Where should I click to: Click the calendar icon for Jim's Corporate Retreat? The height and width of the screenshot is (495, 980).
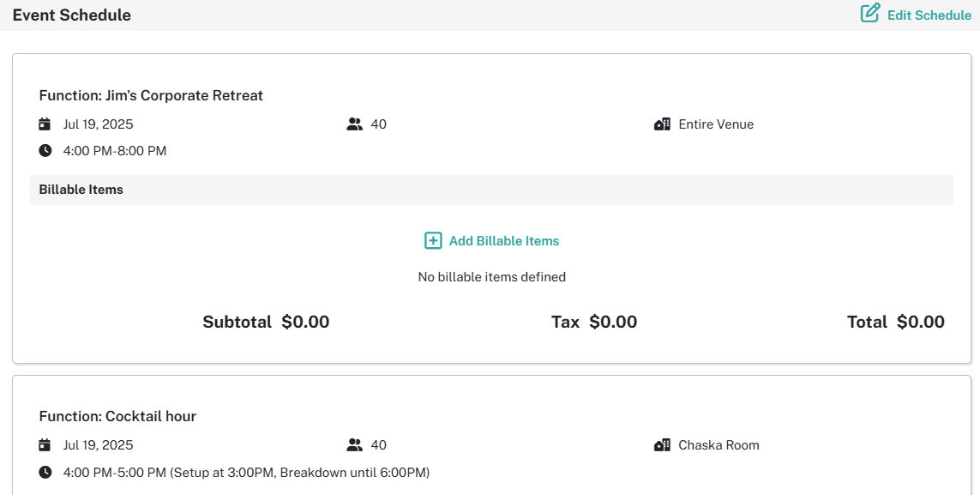coord(45,124)
